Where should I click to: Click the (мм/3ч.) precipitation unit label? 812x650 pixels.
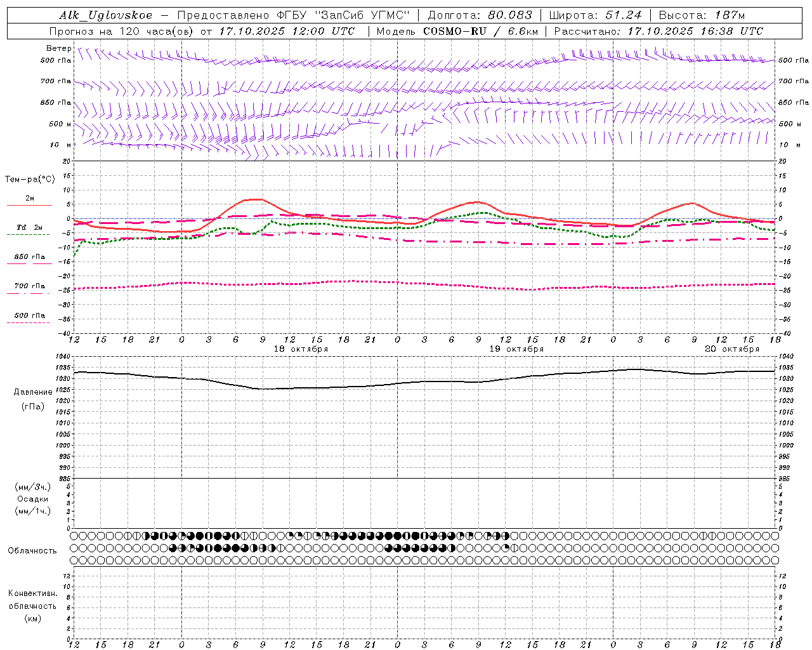(x=33, y=487)
